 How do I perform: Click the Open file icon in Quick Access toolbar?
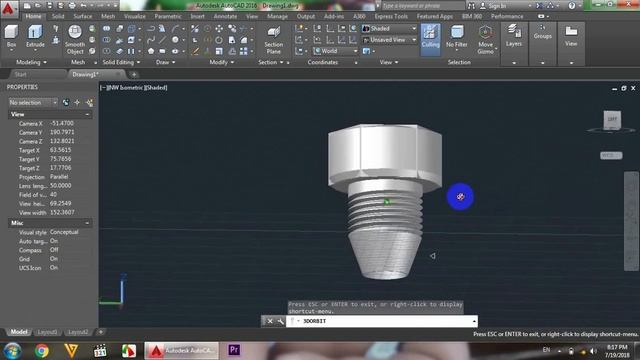point(38,6)
